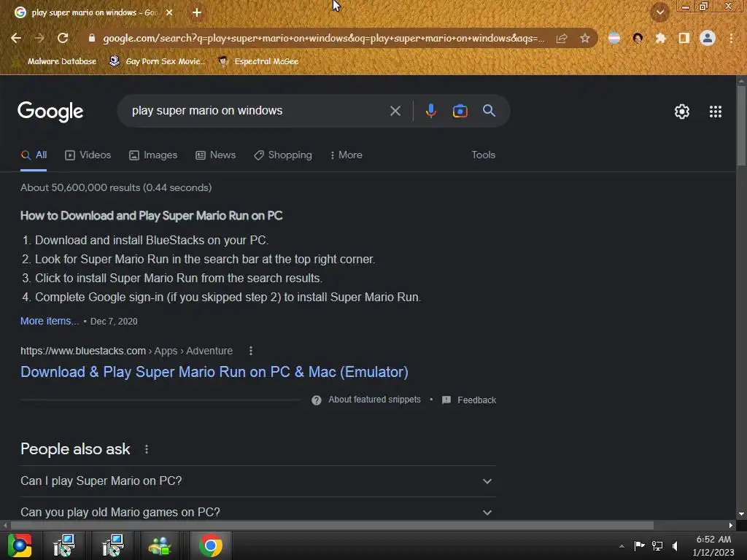The width and height of the screenshot is (747, 560).
Task: Open the tab search dropdown arrow
Action: click(x=660, y=12)
